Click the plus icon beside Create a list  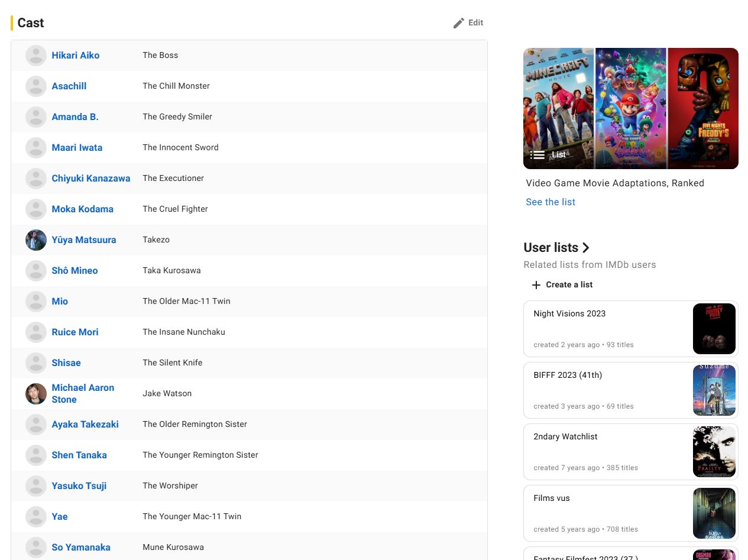pyautogui.click(x=536, y=285)
